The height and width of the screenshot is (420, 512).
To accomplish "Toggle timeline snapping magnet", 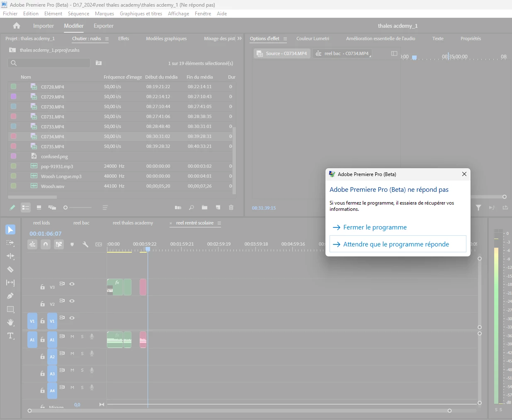I will click(46, 244).
